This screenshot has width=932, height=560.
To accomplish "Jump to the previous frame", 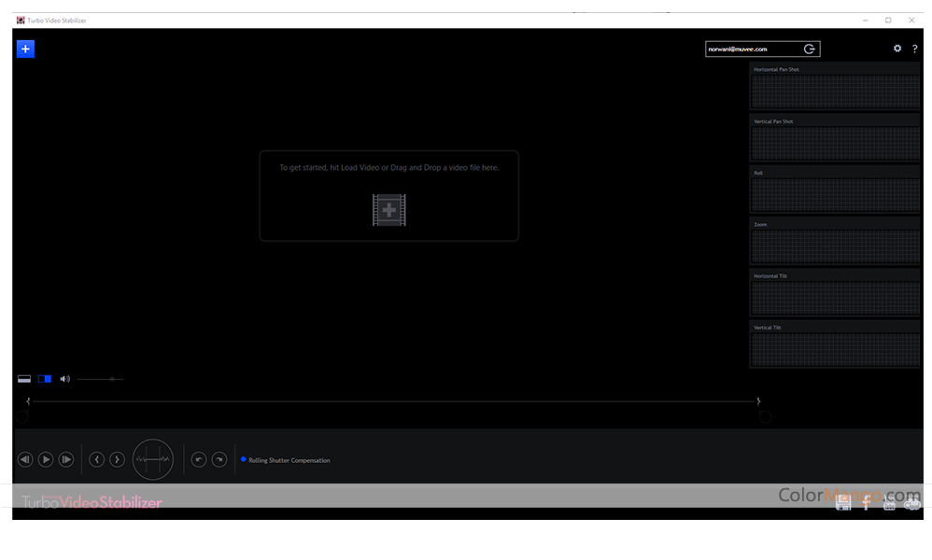I will pos(96,459).
